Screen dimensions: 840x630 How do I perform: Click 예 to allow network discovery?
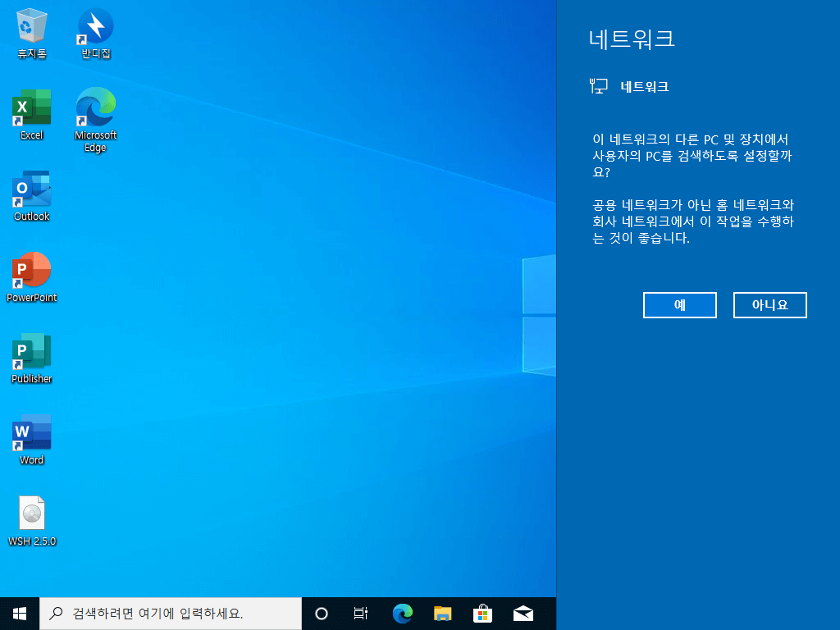(x=679, y=305)
